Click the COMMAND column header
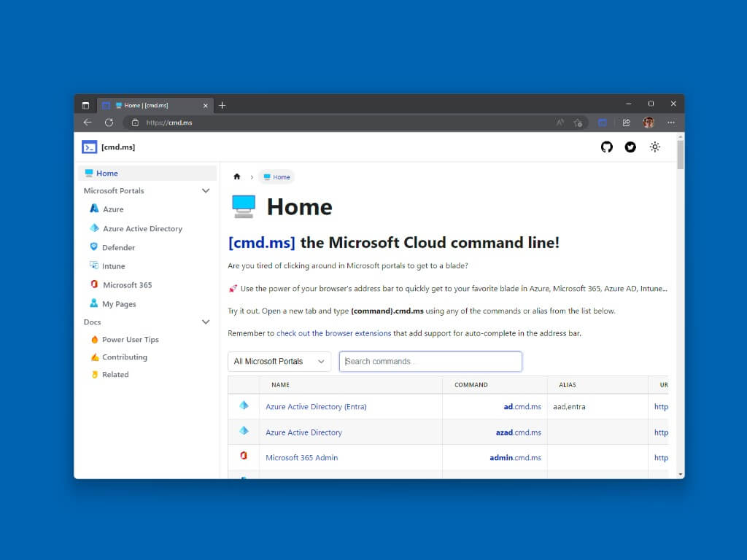 pyautogui.click(x=471, y=385)
